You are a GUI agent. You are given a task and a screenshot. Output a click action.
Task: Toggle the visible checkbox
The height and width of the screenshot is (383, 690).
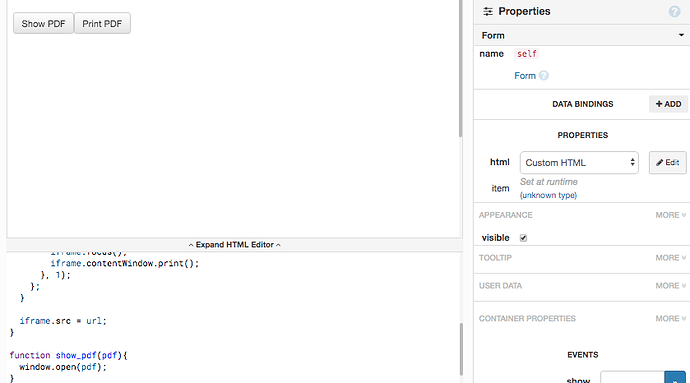523,238
